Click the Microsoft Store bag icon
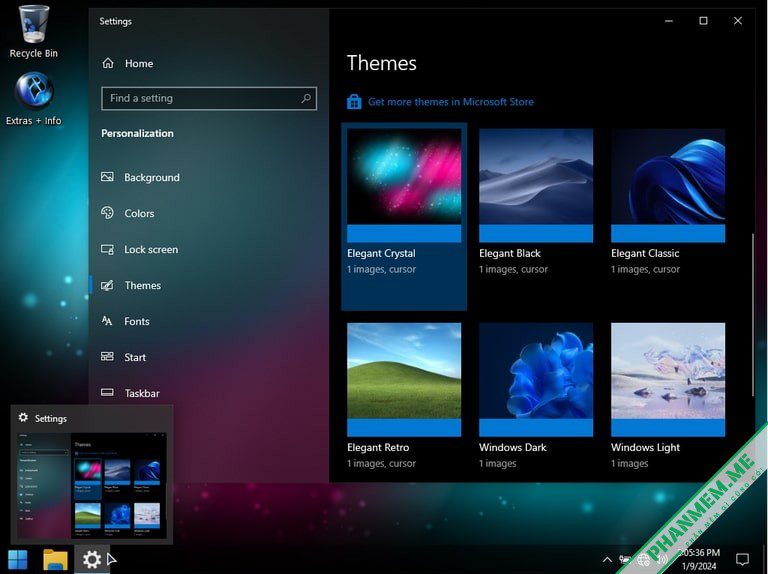This screenshot has width=768, height=574. pyautogui.click(x=354, y=102)
